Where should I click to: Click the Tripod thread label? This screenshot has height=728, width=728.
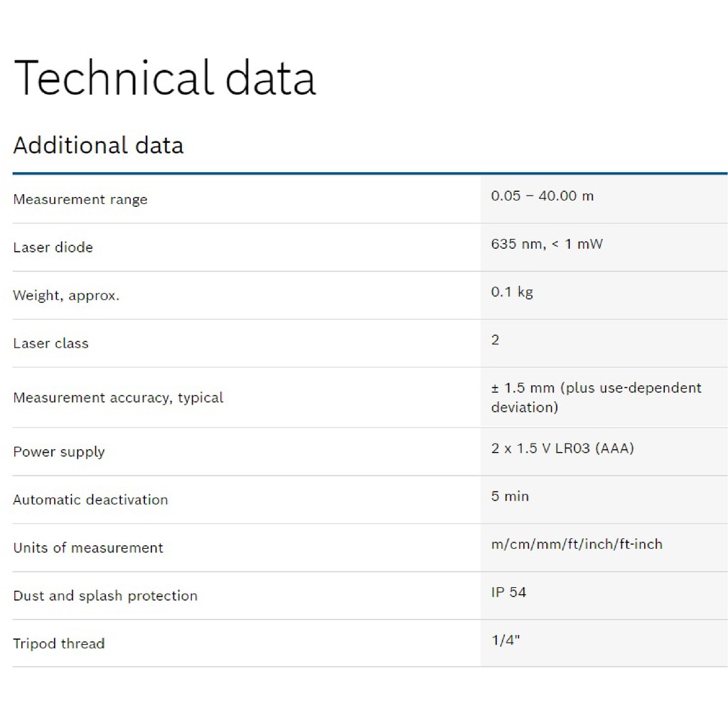(59, 644)
